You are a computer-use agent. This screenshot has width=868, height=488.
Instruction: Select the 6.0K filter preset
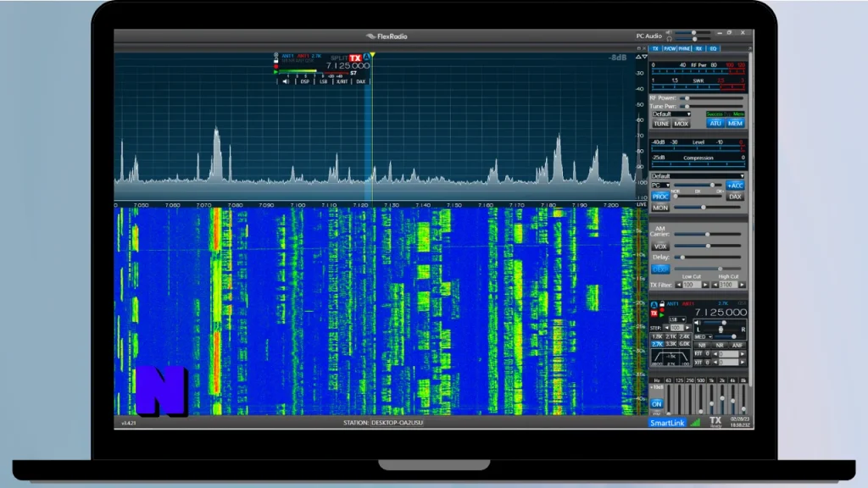point(685,344)
